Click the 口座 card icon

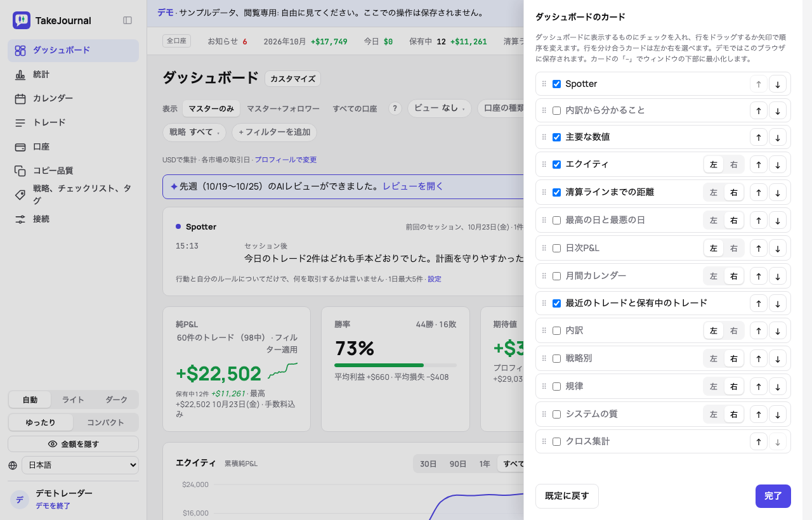20,147
